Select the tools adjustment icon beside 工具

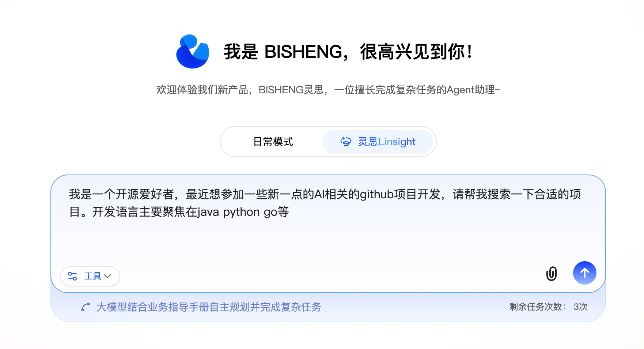pyautogui.click(x=72, y=276)
